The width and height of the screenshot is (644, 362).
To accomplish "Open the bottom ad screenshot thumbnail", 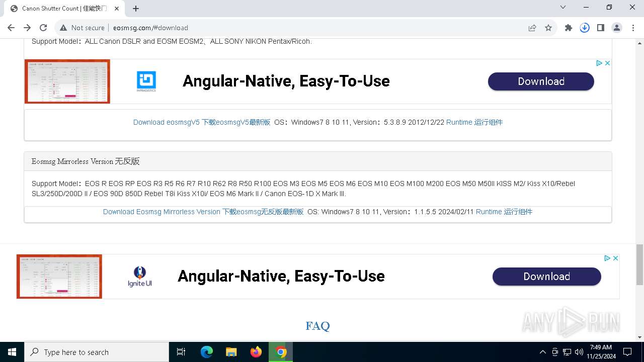I will click(59, 277).
